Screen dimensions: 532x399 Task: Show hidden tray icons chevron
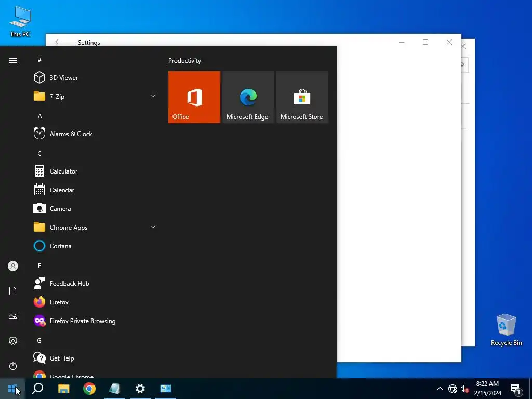click(440, 389)
